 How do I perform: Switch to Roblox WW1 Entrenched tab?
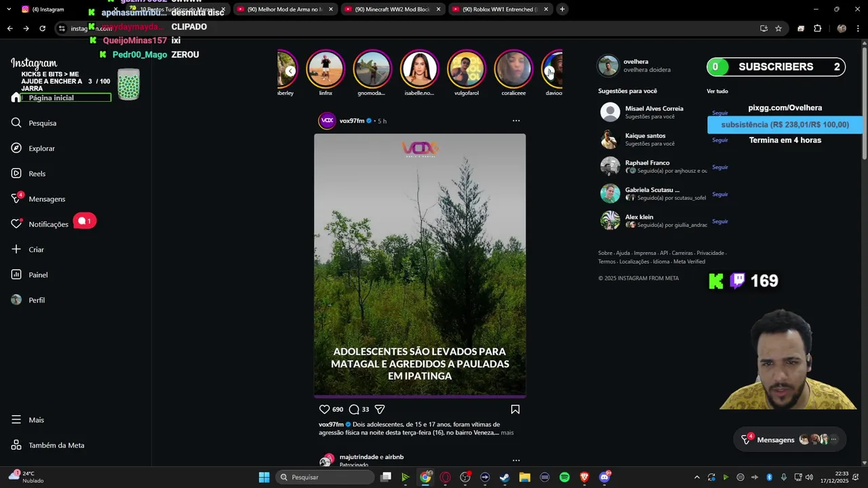500,9
